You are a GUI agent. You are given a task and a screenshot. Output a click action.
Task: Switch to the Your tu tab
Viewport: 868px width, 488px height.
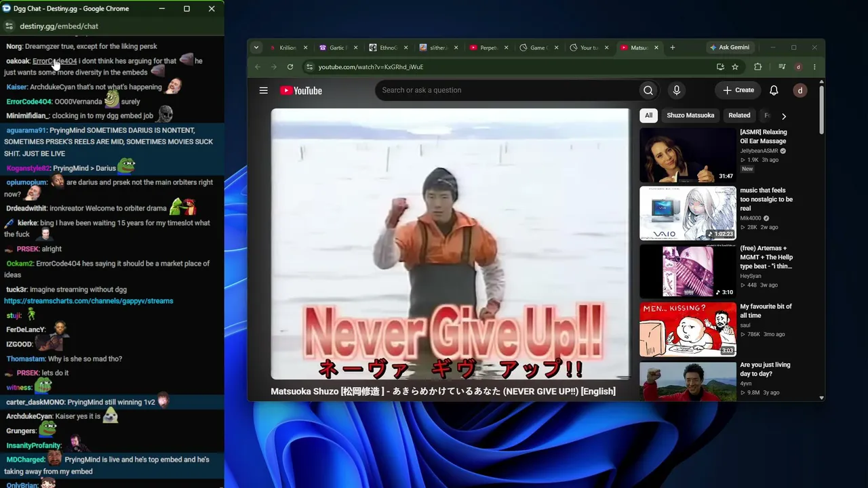(x=589, y=47)
